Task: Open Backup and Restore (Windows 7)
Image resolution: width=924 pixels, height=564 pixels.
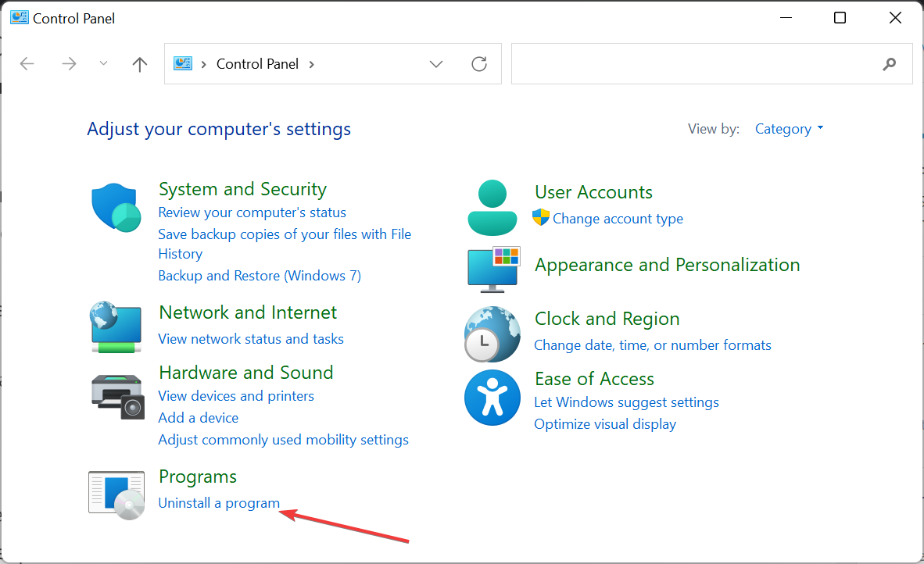Action: pyautogui.click(x=260, y=276)
